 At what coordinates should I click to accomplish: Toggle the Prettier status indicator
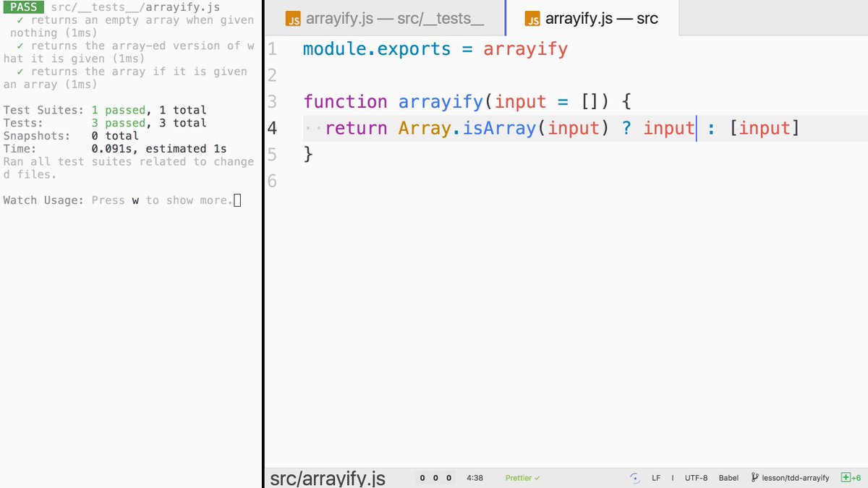click(x=522, y=478)
